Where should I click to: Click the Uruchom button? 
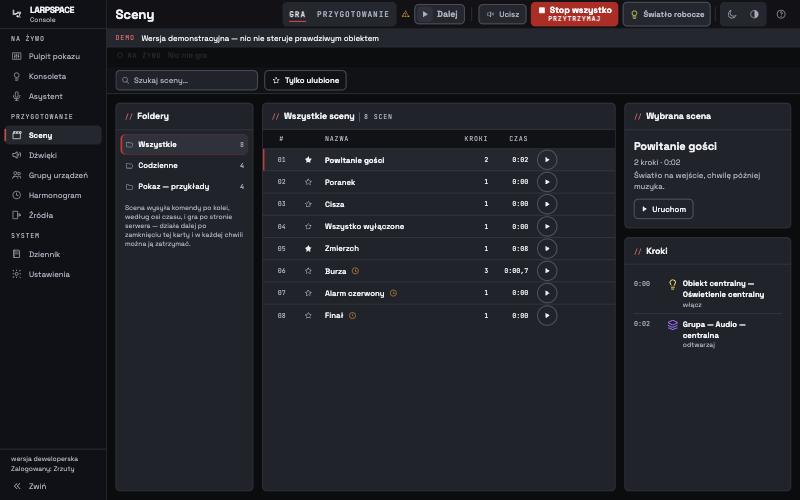click(x=663, y=209)
